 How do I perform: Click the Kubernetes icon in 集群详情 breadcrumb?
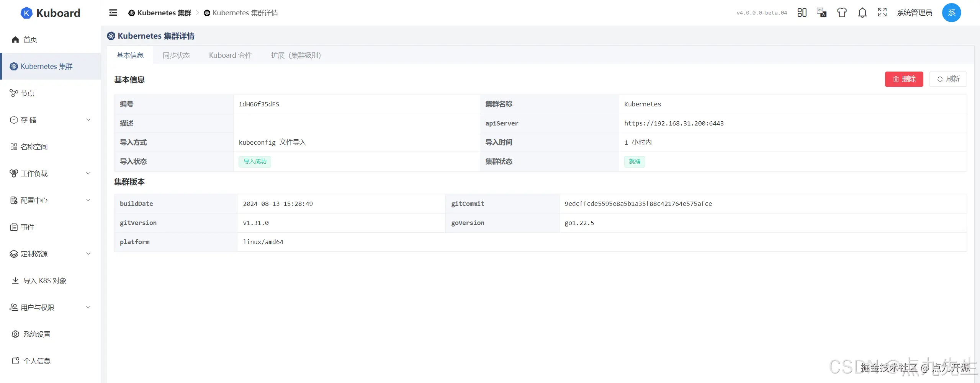pyautogui.click(x=207, y=13)
